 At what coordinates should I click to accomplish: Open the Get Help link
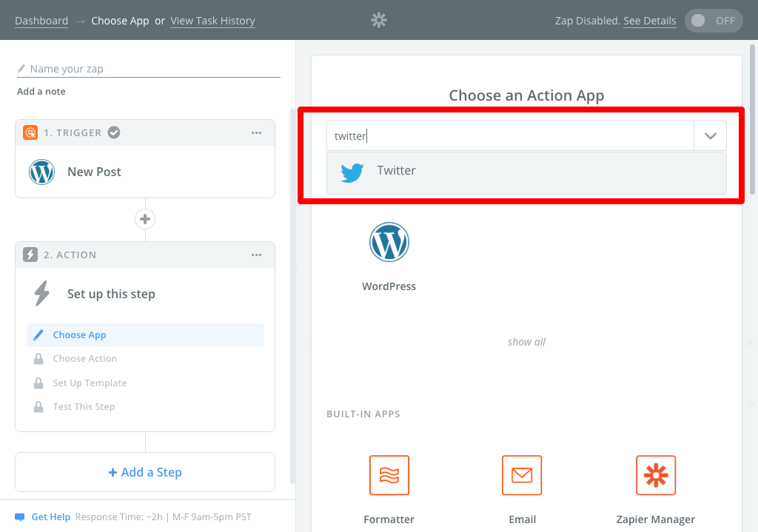[51, 517]
